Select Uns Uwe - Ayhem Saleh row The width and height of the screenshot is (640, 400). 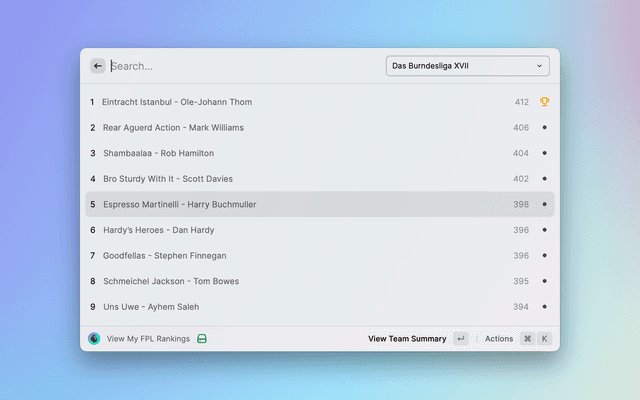(153, 307)
